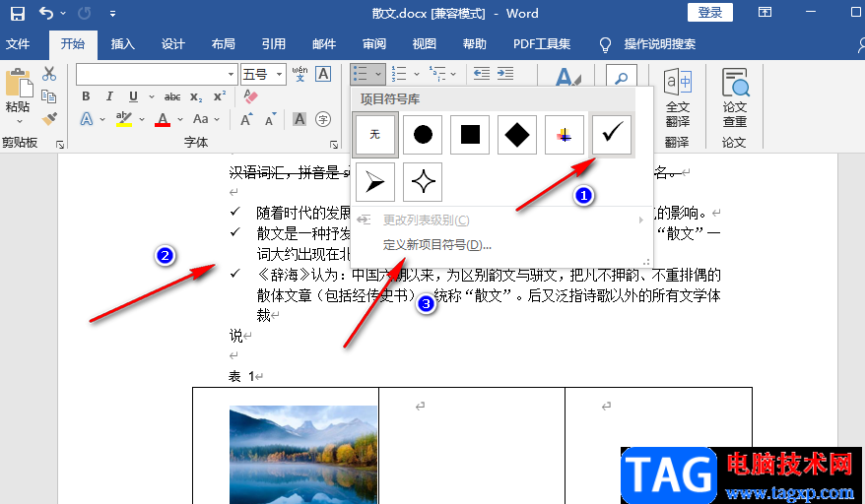Decrease font size with shrink icon
This screenshot has width=865, height=504.
tap(270, 119)
